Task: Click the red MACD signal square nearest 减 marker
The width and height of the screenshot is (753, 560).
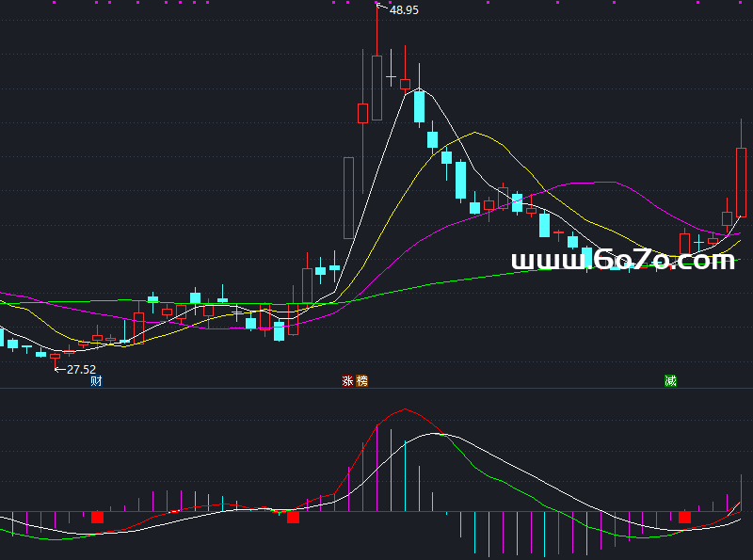Action: (x=684, y=518)
